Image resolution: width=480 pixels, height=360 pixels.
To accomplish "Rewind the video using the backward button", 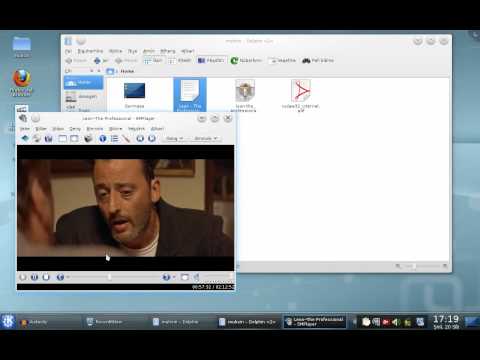I will (x=60, y=277).
